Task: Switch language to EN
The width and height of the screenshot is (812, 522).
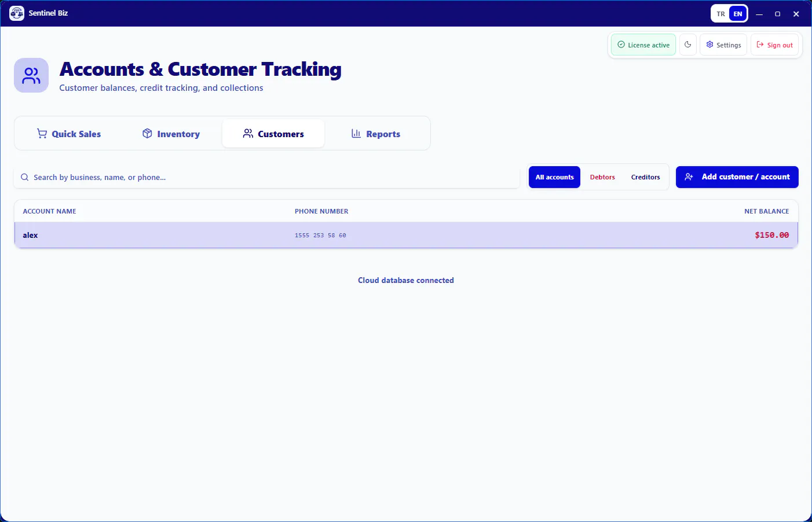Action: point(738,14)
